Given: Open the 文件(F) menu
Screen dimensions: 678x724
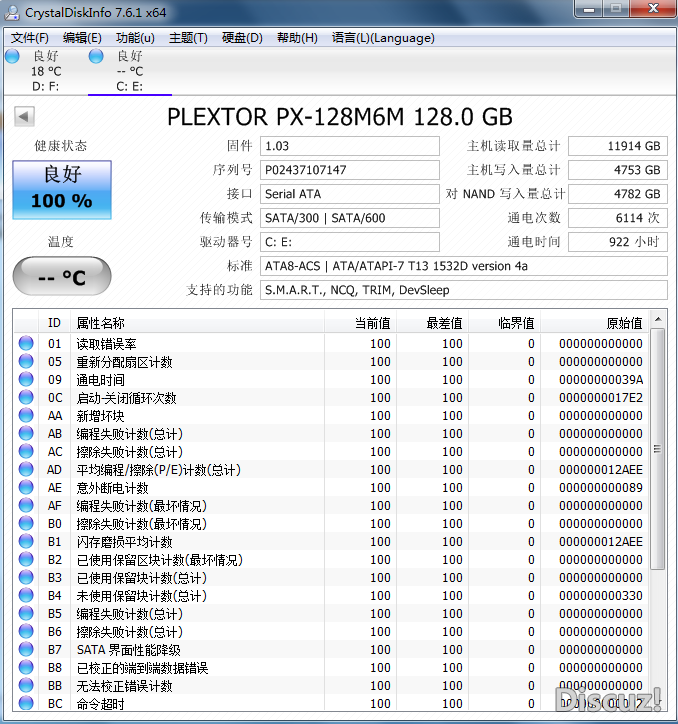Looking at the screenshot, I should click(30, 38).
